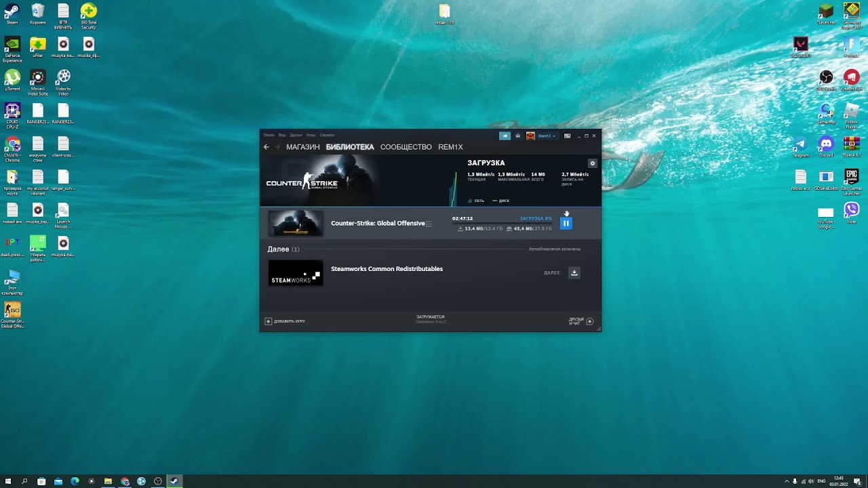
Task: Open CPUID CPU-Z shortcut
Action: click(x=12, y=115)
